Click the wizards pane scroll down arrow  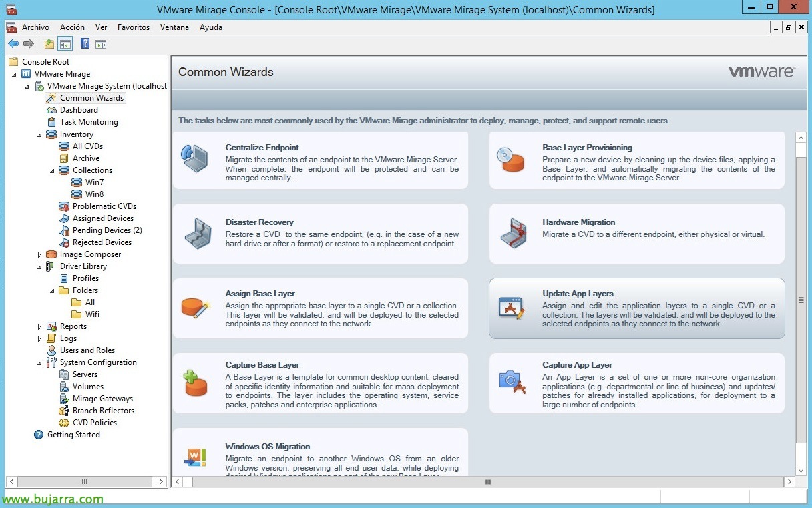[x=801, y=471]
